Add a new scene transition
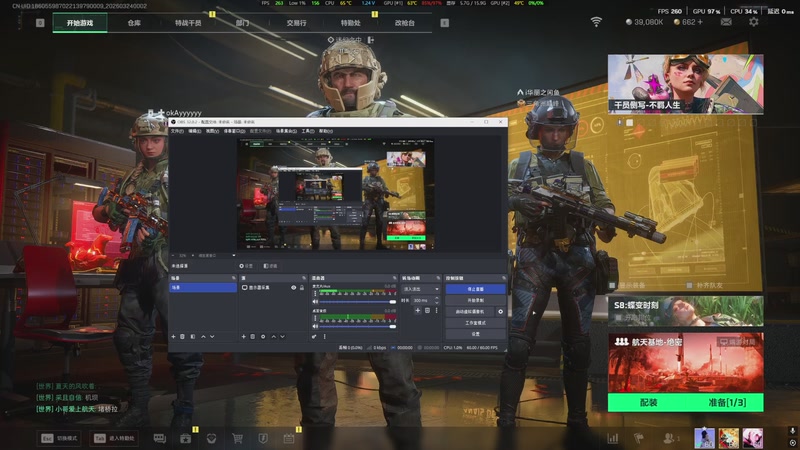This screenshot has width=800, height=450. click(417, 310)
